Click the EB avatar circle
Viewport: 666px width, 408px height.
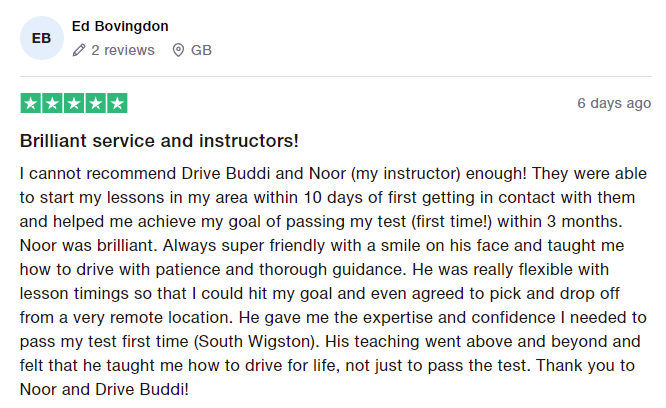coord(42,38)
